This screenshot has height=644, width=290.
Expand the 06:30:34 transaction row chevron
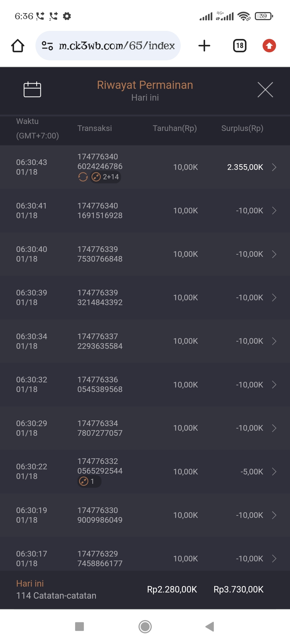coord(274,341)
